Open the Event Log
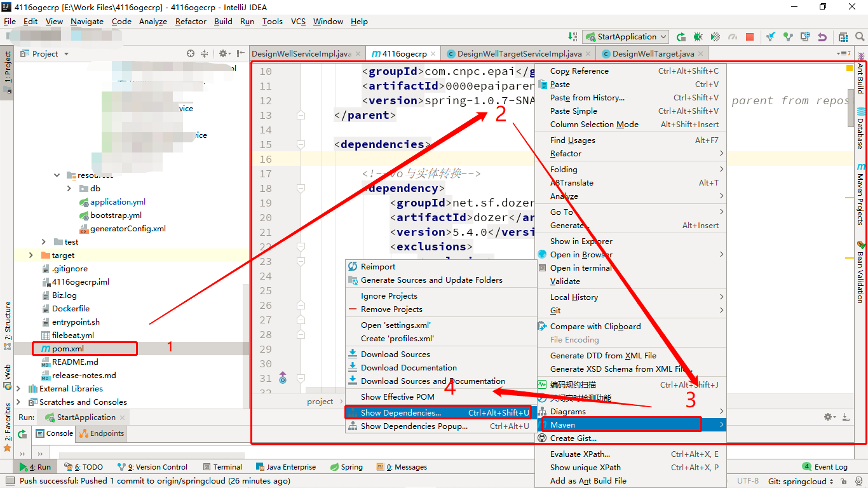 [x=825, y=466]
